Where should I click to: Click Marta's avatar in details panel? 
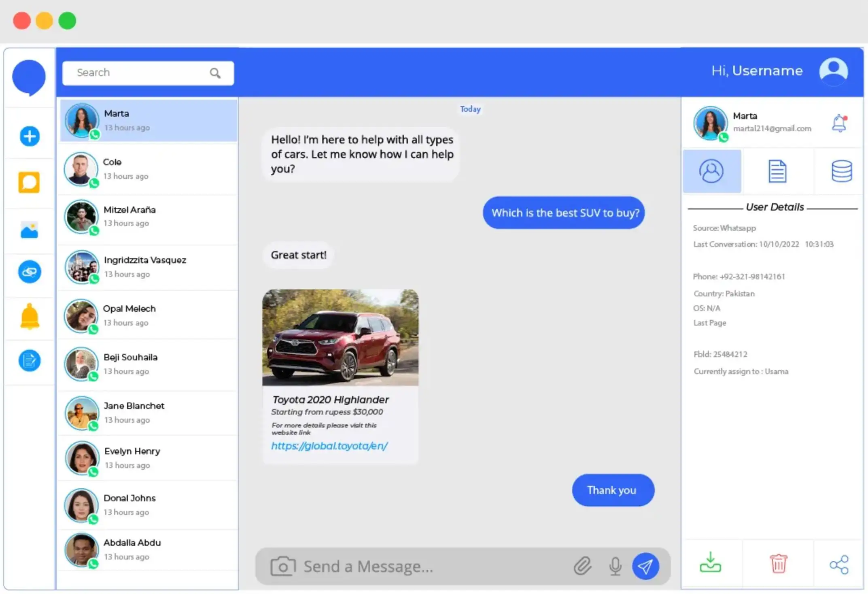pos(711,123)
